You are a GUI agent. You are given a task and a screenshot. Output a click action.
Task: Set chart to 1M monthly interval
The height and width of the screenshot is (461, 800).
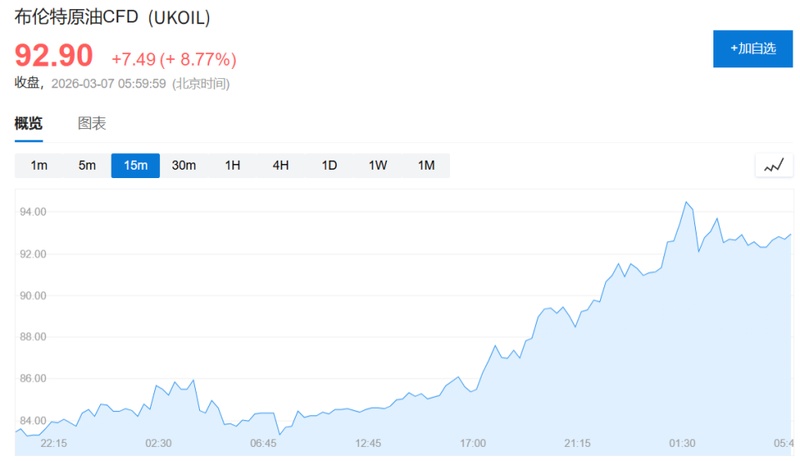click(x=426, y=166)
